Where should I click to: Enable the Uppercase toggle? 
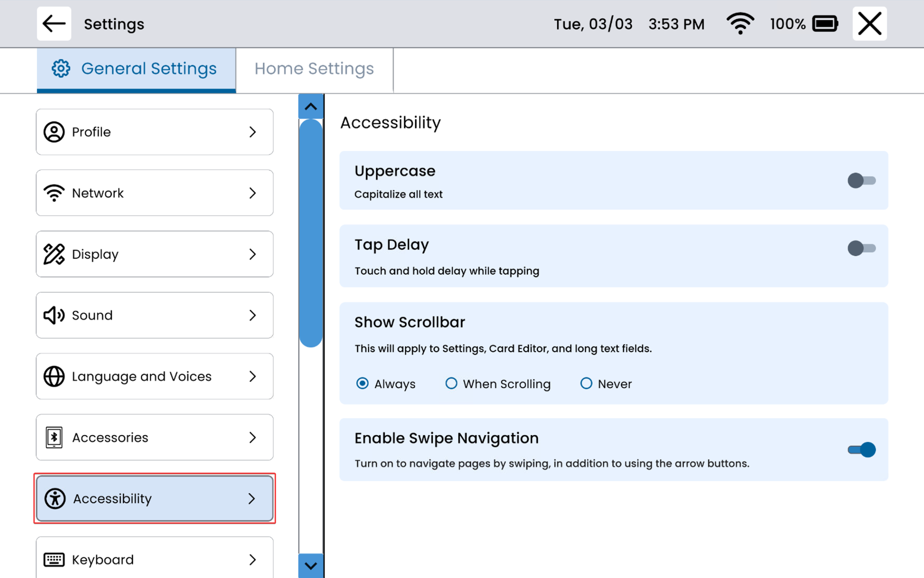(x=861, y=181)
